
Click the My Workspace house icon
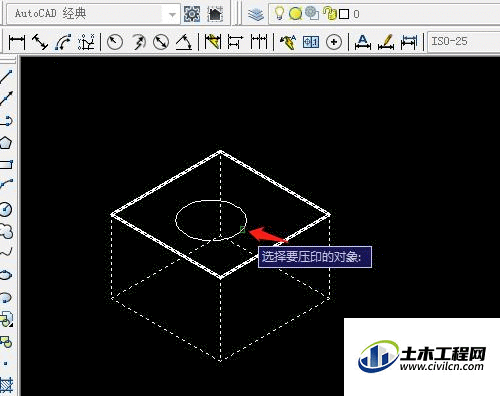[215, 14]
